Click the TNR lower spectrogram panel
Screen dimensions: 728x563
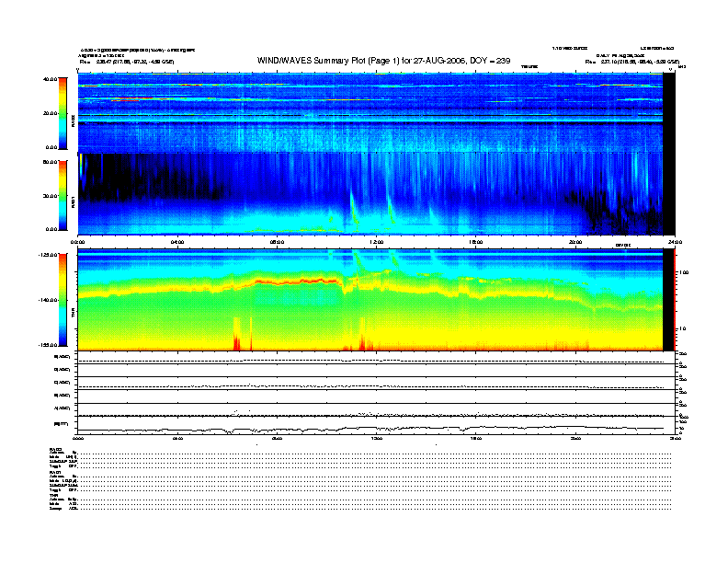370,300
